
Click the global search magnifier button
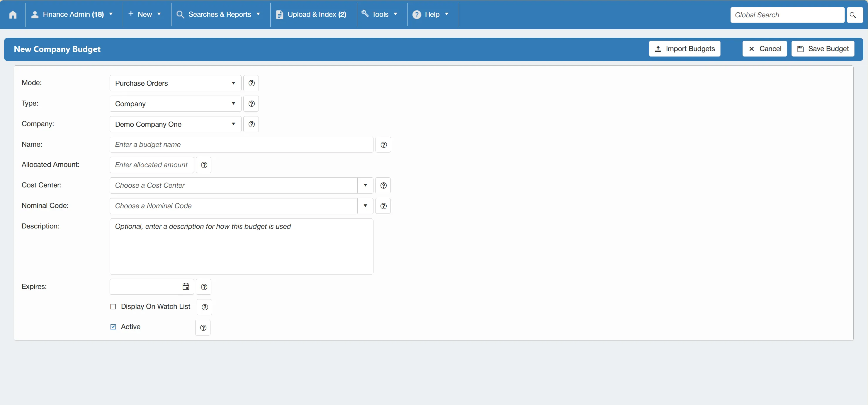(x=855, y=15)
